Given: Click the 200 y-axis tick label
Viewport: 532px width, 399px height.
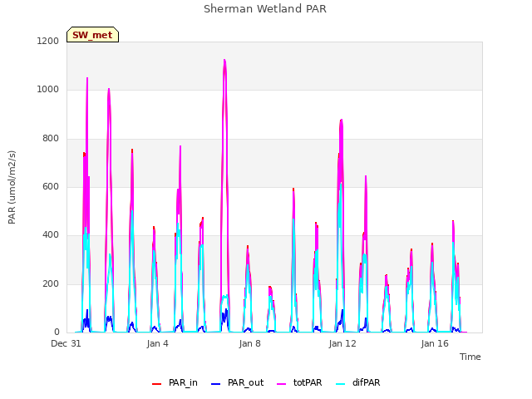Looking at the screenshot, I should pyautogui.click(x=51, y=283).
